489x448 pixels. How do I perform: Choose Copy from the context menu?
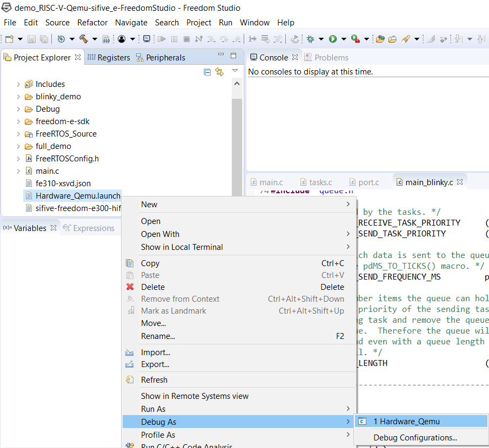tap(239, 263)
